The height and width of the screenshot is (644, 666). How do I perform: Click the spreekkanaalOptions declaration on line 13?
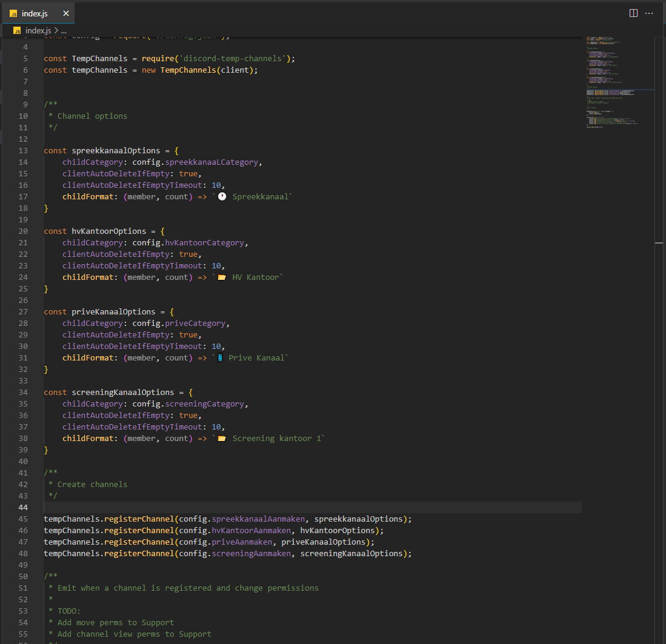(116, 151)
